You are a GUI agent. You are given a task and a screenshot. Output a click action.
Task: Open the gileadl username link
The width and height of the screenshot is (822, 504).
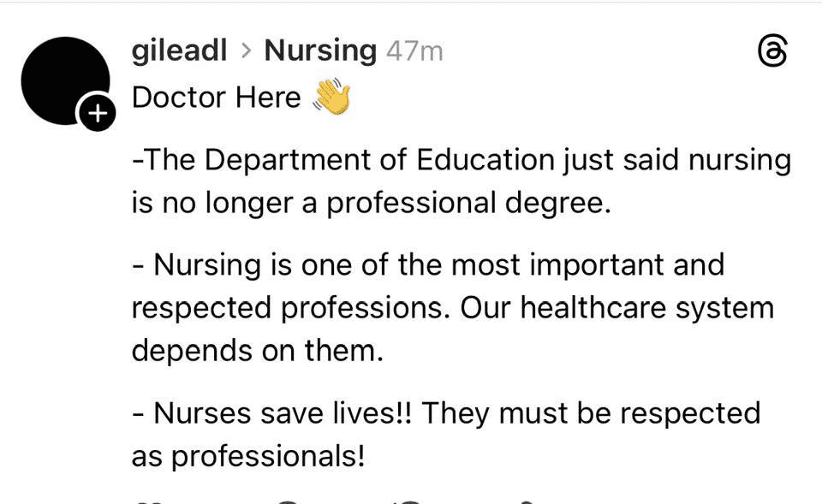pyautogui.click(x=179, y=50)
